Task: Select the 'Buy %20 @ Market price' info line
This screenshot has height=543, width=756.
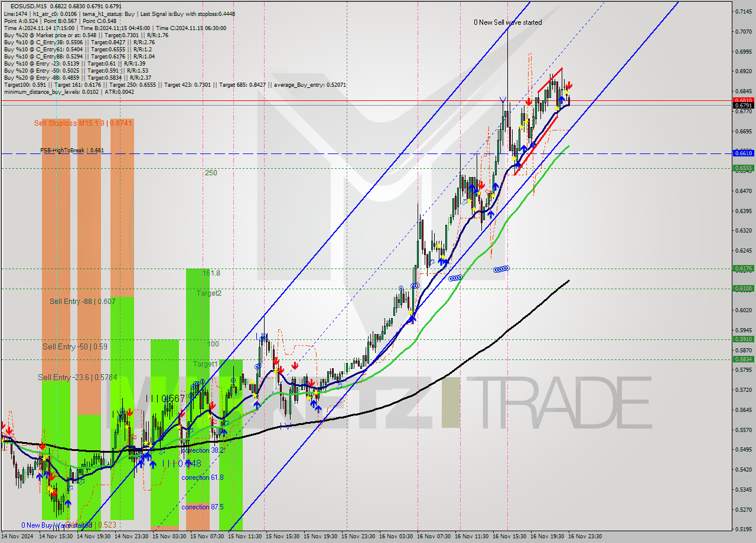Action: pos(86,35)
